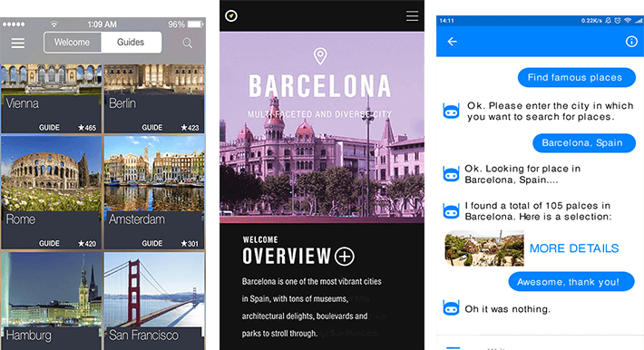Click the muted bell icon in the chat status bar
Screen dimensions: 644x350
(609, 21)
